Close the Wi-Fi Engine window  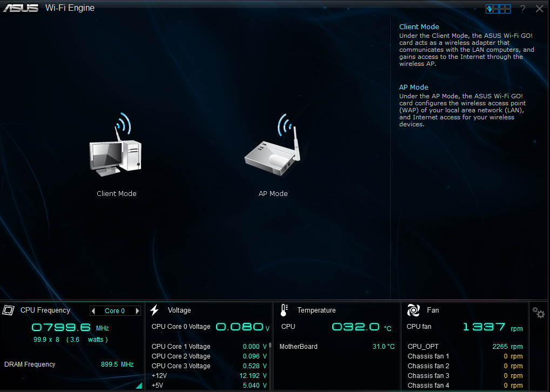pyautogui.click(x=539, y=9)
